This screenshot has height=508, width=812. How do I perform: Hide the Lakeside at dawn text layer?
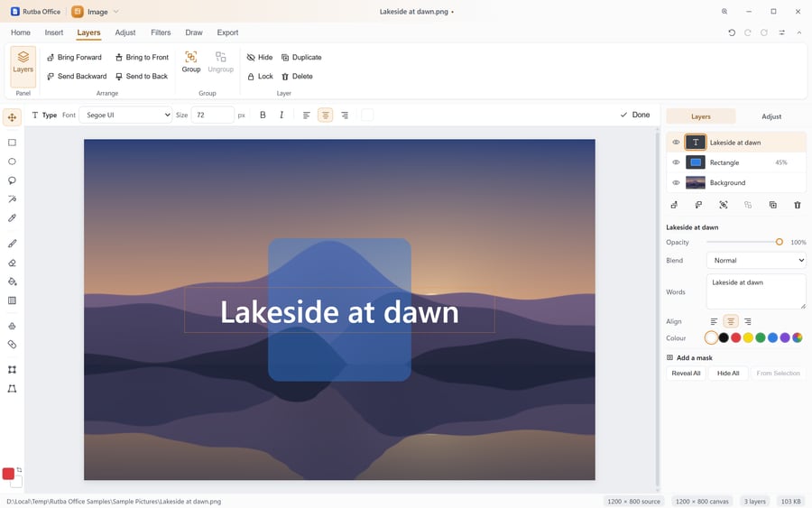tap(676, 143)
